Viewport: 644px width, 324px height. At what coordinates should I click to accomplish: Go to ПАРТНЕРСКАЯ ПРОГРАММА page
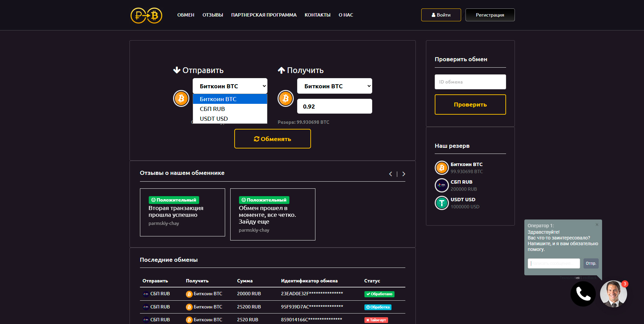[x=264, y=15]
